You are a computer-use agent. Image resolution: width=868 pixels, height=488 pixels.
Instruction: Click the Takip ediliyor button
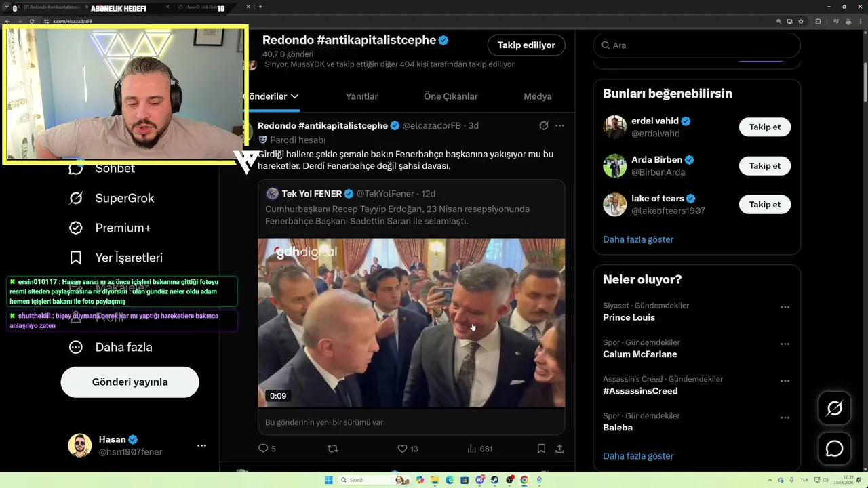click(526, 45)
